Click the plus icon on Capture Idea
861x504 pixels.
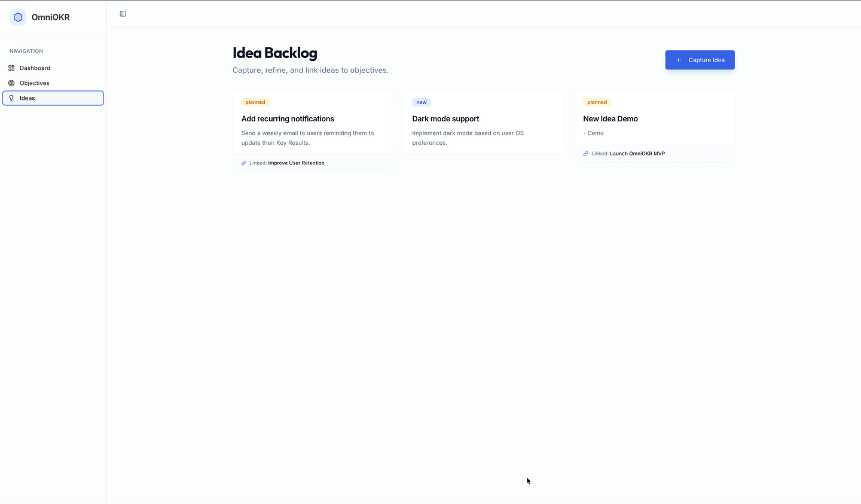click(x=679, y=60)
